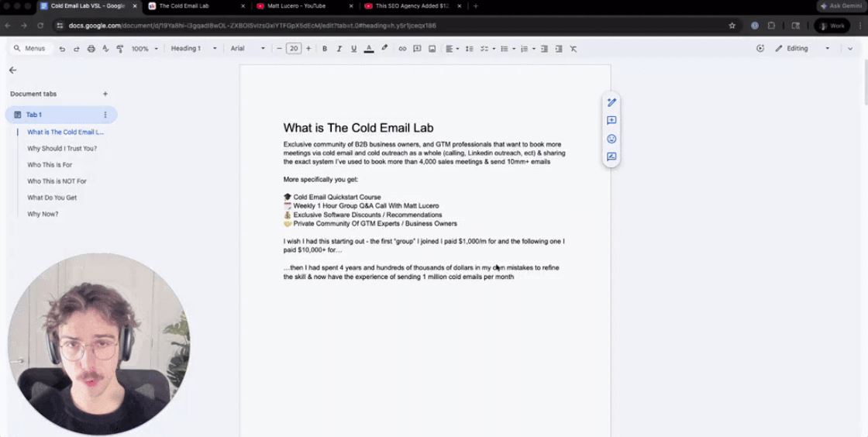
Task: Toggle italic formatting
Action: 339,49
